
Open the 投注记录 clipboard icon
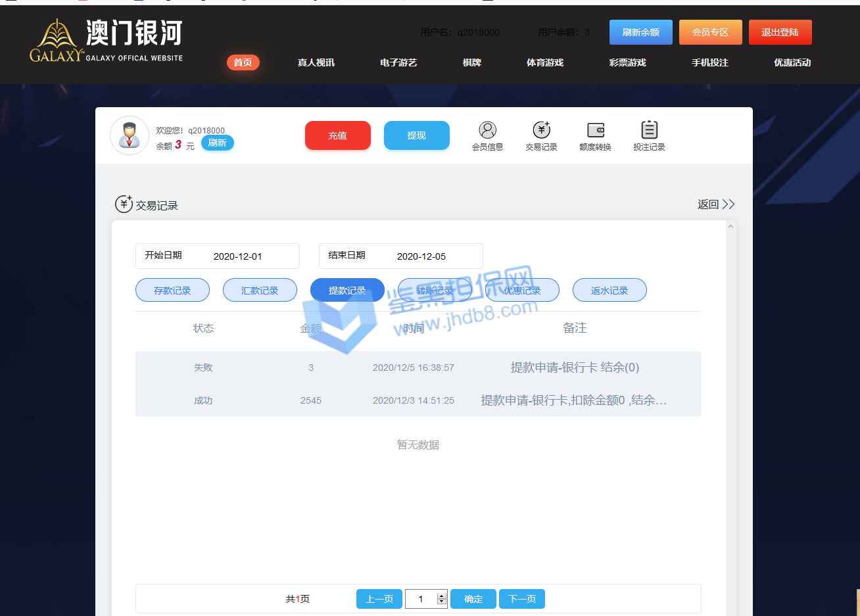point(649,130)
